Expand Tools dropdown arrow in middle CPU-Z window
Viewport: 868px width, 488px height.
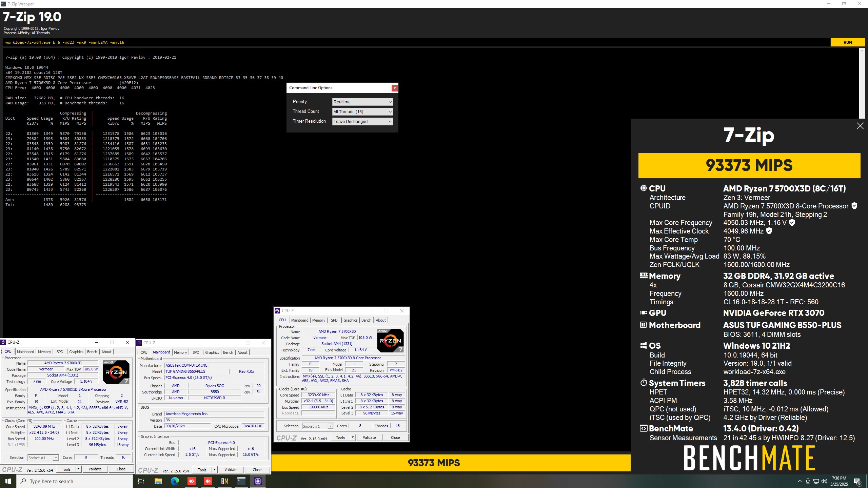(x=214, y=470)
